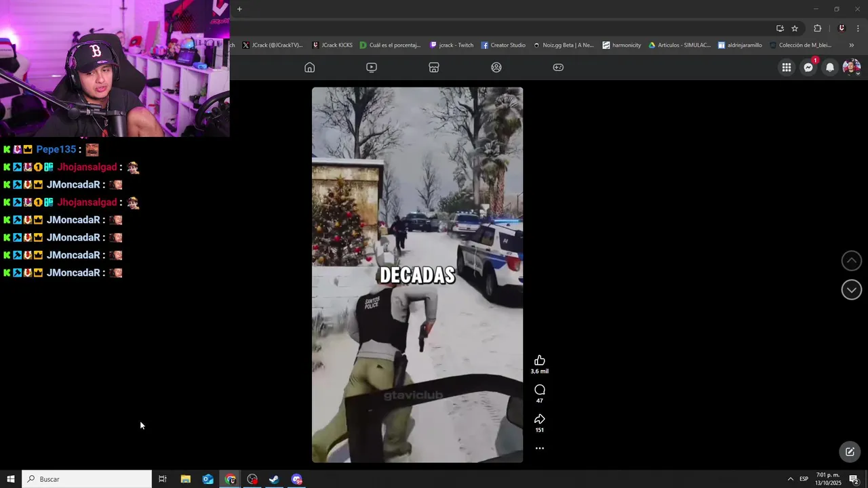The width and height of the screenshot is (868, 488).
Task: Click the 47 comments count
Action: [x=540, y=401]
